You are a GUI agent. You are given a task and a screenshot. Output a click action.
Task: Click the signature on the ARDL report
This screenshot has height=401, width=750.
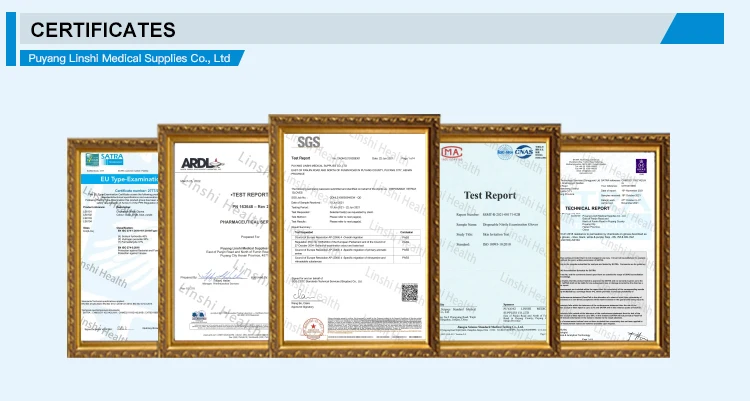click(221, 275)
